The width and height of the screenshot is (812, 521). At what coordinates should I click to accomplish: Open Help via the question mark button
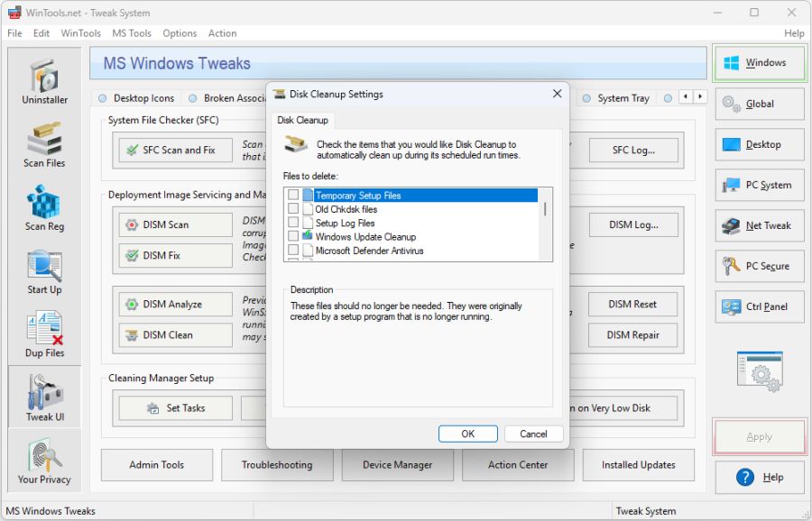click(x=759, y=477)
